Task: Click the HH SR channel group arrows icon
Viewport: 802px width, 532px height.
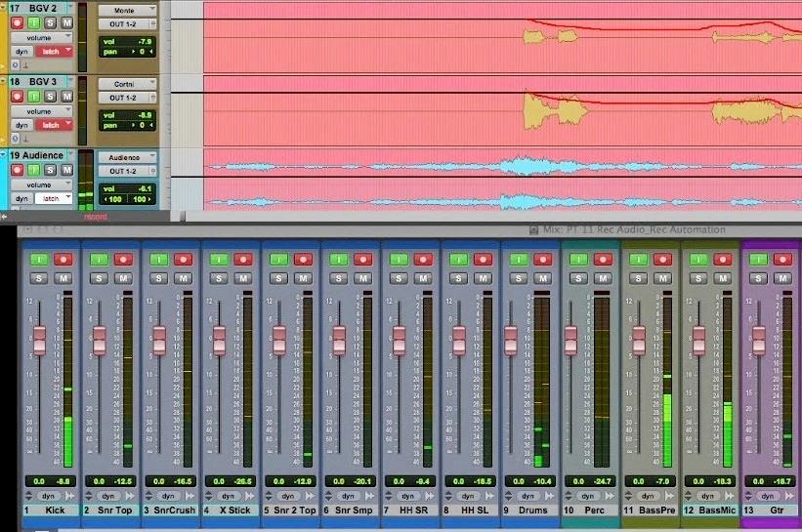Action: (x=388, y=496)
